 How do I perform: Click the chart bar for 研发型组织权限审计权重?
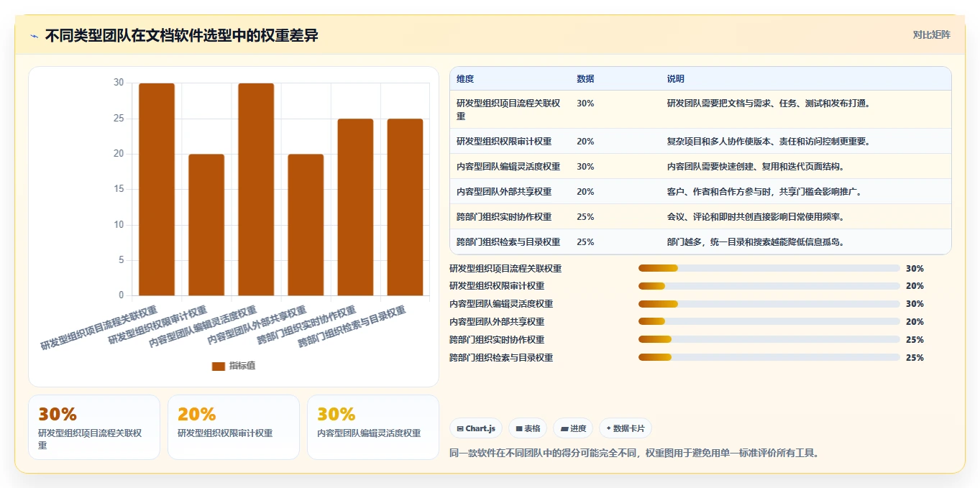click(x=206, y=225)
